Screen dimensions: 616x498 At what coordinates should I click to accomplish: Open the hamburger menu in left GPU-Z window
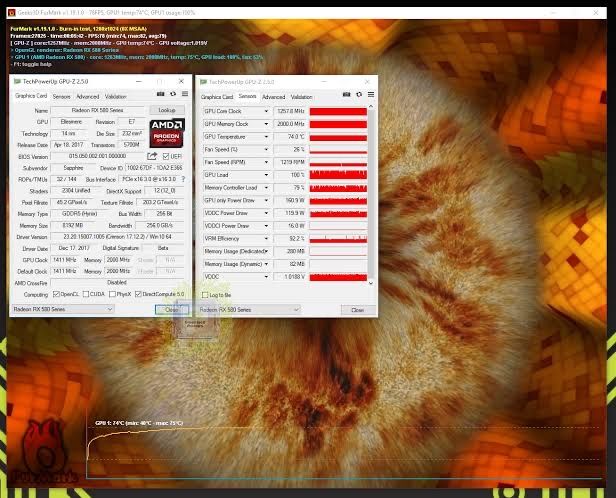click(185, 94)
